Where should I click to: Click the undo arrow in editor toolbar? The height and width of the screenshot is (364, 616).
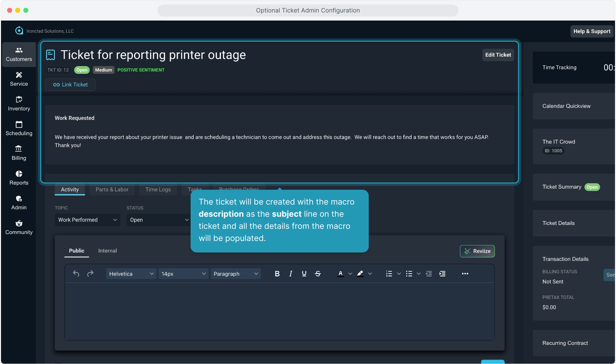click(76, 274)
